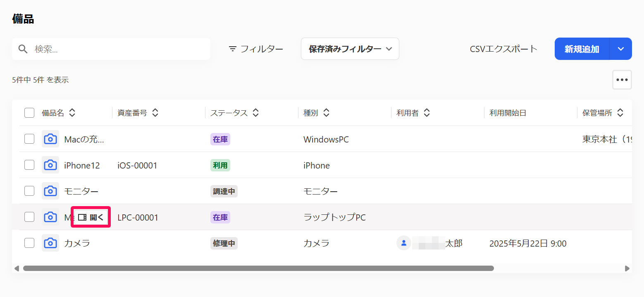Click WindowsPC type cell
The width and height of the screenshot is (644, 297).
pos(326,140)
